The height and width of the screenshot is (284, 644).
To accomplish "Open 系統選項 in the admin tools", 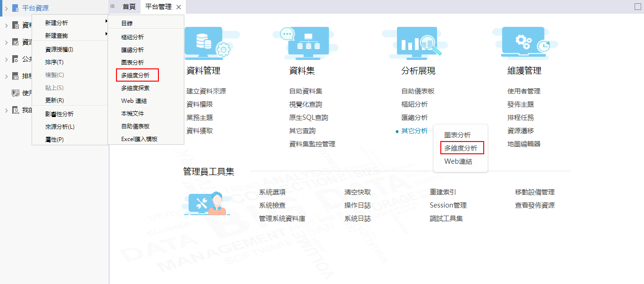I will pos(272,192).
